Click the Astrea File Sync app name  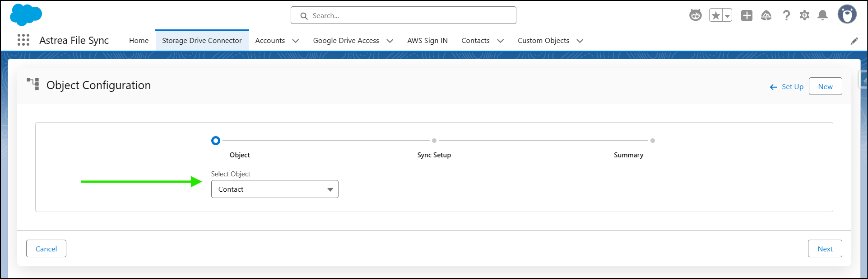74,40
